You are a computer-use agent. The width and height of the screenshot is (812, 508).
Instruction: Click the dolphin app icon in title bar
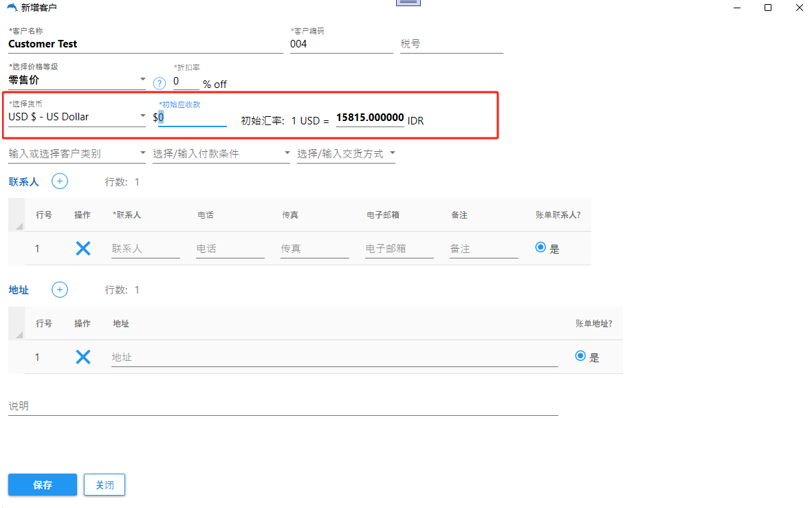(x=12, y=8)
